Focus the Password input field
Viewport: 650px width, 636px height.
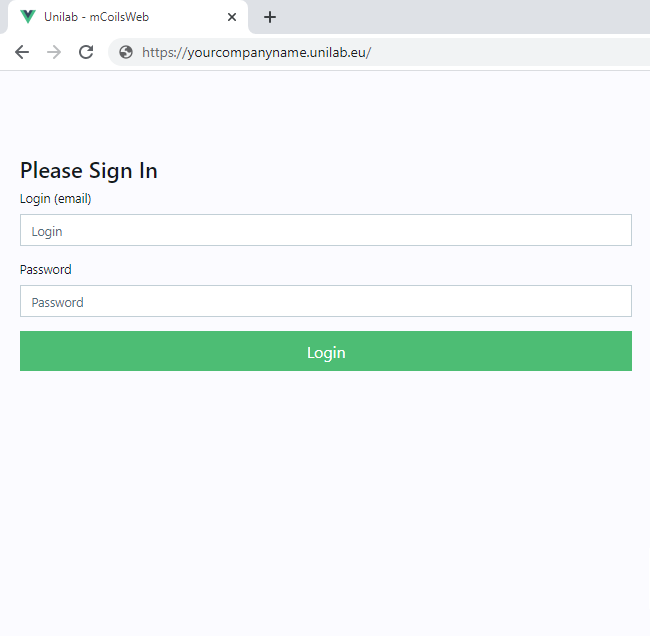325,301
